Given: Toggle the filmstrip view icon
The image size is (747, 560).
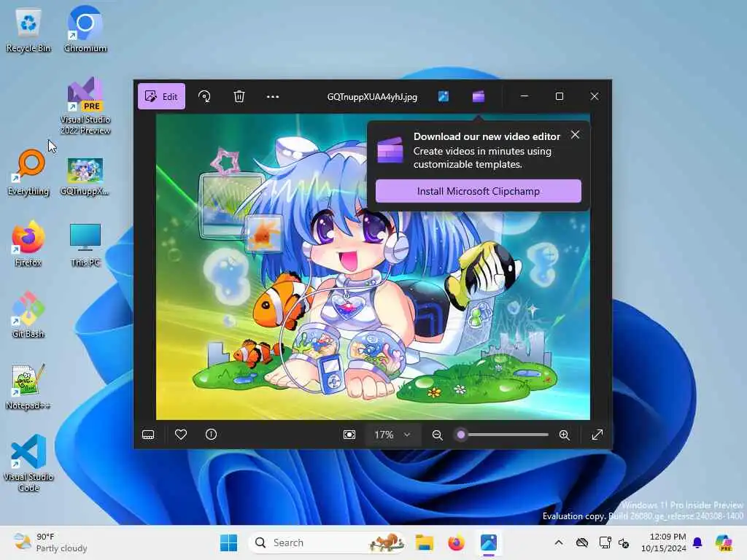Looking at the screenshot, I should pyautogui.click(x=148, y=435).
